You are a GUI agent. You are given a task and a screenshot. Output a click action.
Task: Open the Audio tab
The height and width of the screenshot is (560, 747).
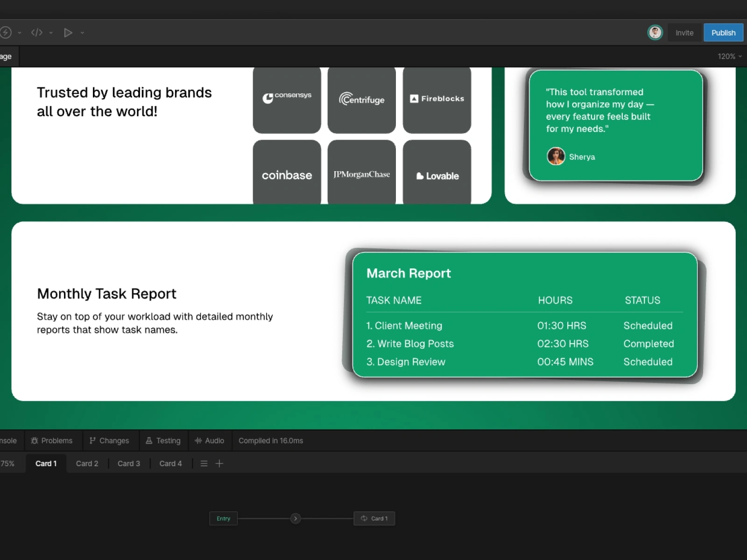pyautogui.click(x=210, y=441)
